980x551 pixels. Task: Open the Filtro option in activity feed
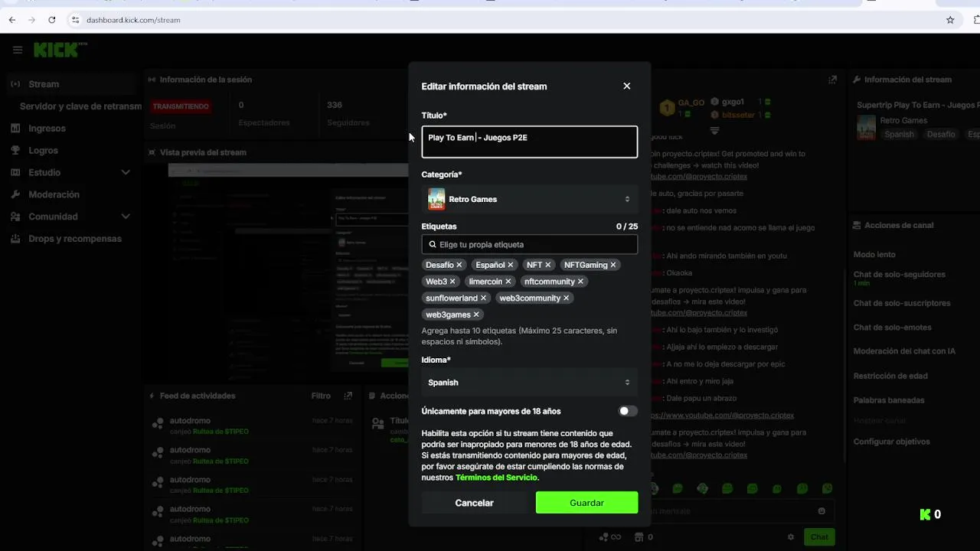[321, 396]
